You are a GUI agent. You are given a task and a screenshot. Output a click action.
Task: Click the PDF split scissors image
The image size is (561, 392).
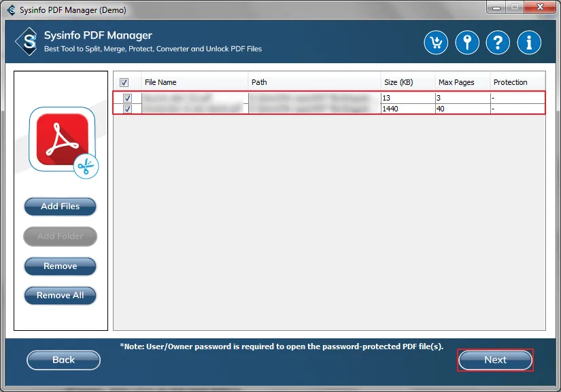pyautogui.click(x=63, y=142)
